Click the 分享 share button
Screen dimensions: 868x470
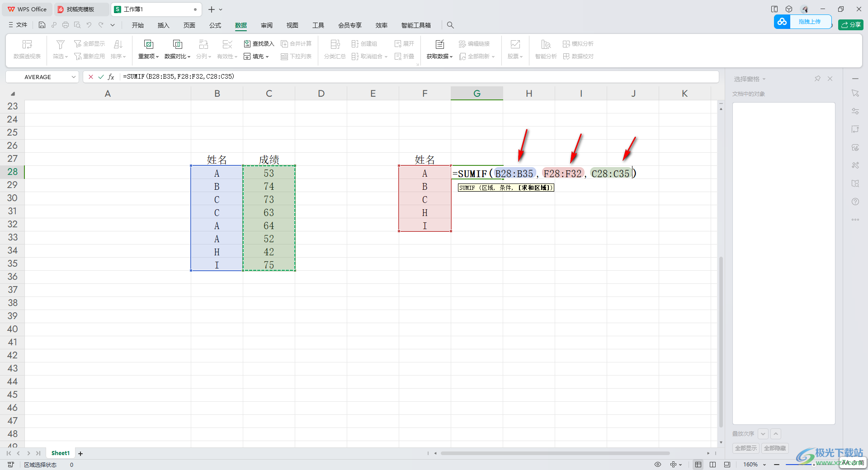850,25
